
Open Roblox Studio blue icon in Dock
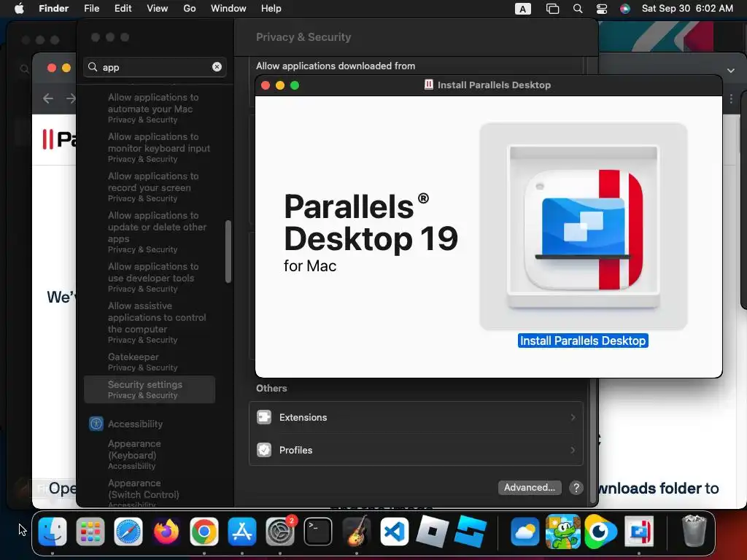[471, 532]
